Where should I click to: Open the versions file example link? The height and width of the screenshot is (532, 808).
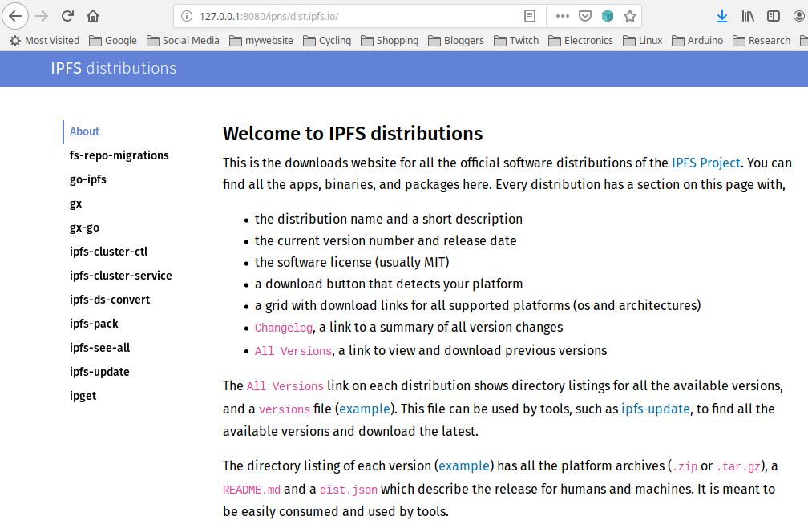click(364, 409)
